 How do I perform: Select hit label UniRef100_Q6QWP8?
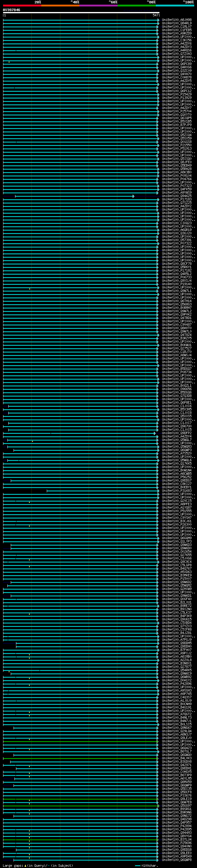[x=177, y=860]
